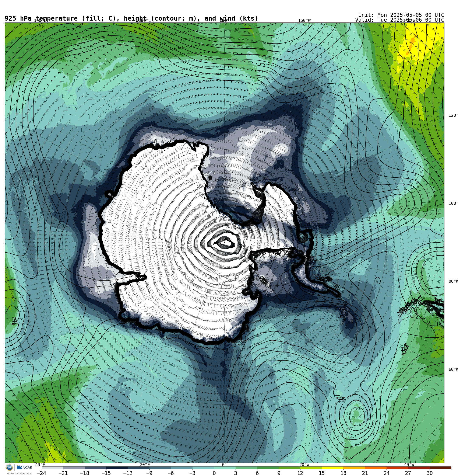
Task: Pick the colorbar segment between -18 and -15
Action: pyautogui.click(x=95, y=468)
